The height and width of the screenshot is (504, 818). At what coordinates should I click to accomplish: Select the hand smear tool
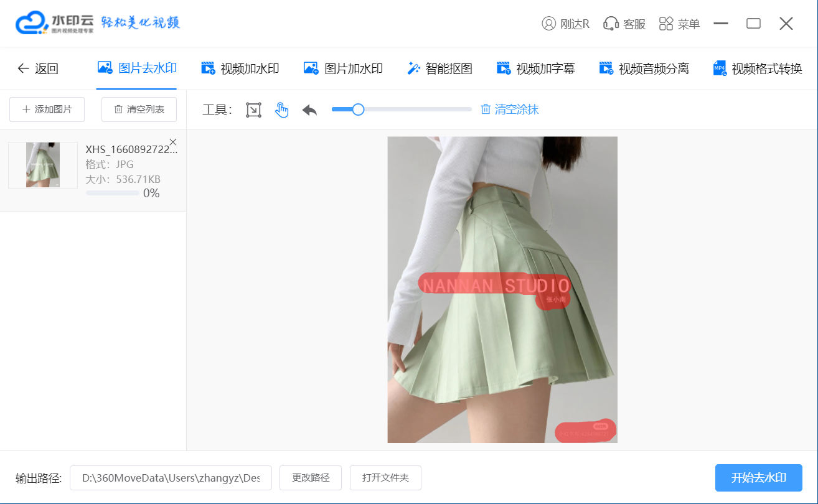pyautogui.click(x=282, y=110)
